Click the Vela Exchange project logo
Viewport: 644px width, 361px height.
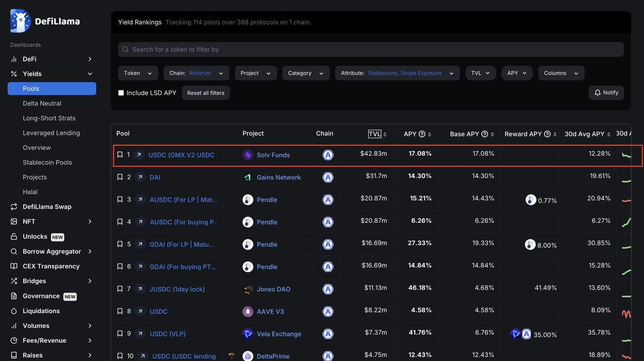247,334
